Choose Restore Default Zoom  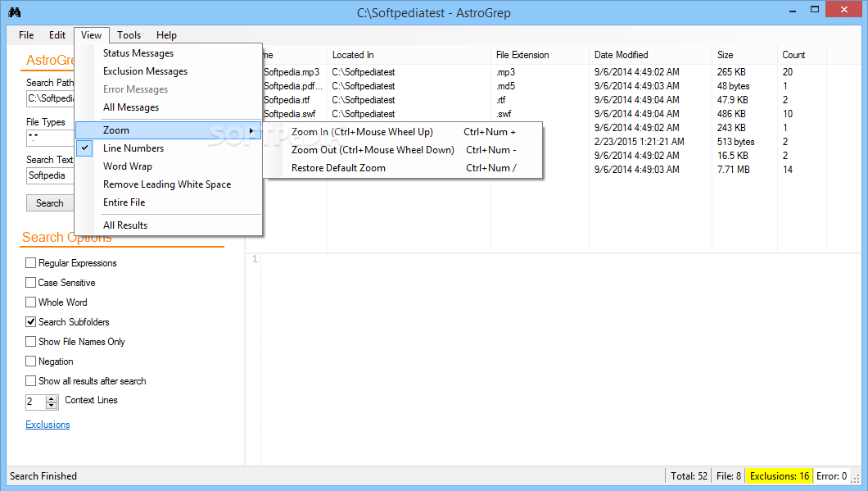pos(403,168)
